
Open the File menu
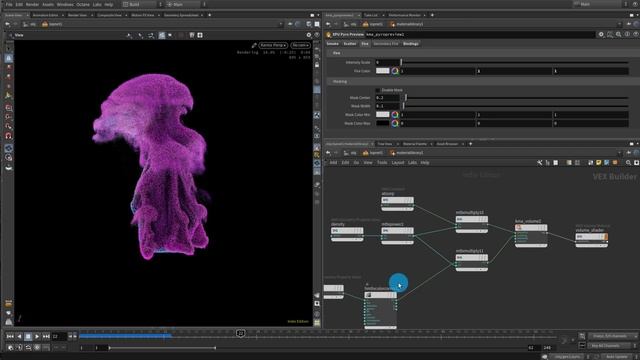coord(9,4)
